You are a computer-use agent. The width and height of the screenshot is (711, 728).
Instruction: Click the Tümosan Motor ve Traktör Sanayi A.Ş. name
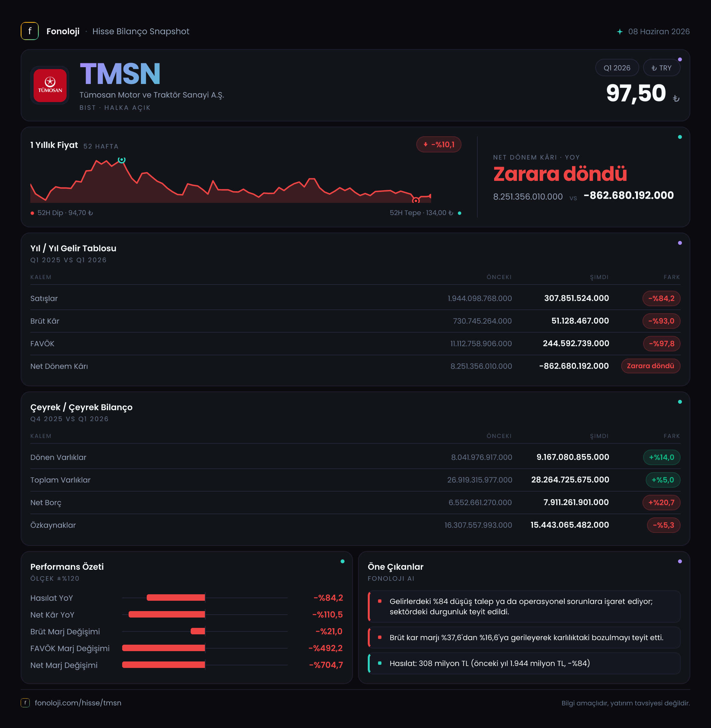152,95
